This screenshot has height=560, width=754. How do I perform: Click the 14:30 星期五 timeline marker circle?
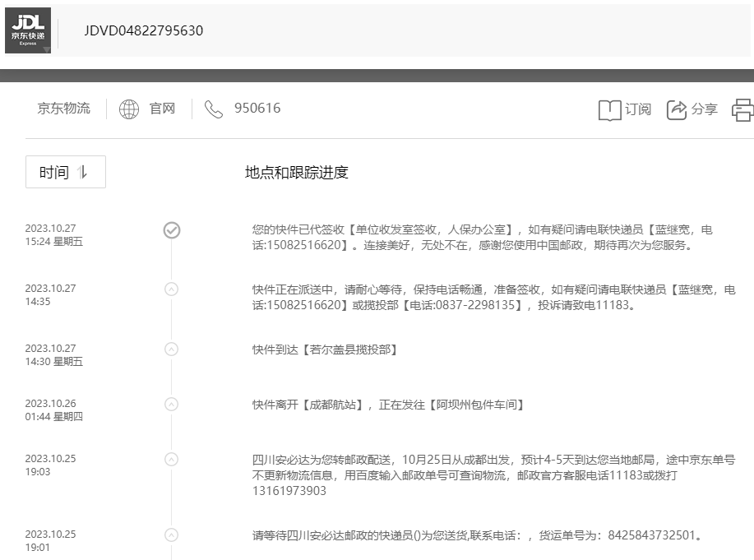pos(172,349)
